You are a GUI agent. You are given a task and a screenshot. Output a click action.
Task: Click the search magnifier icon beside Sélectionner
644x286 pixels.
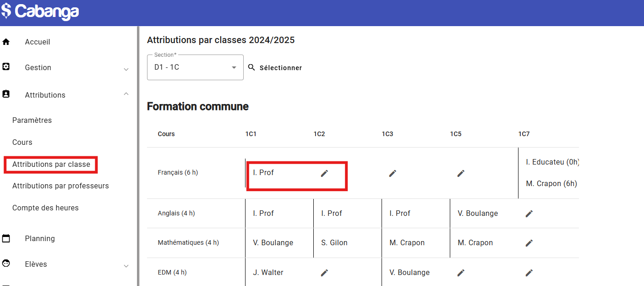(x=251, y=67)
